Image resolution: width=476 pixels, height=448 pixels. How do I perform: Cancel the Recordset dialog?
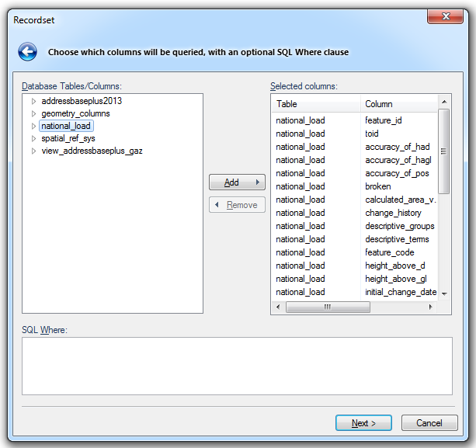click(429, 423)
